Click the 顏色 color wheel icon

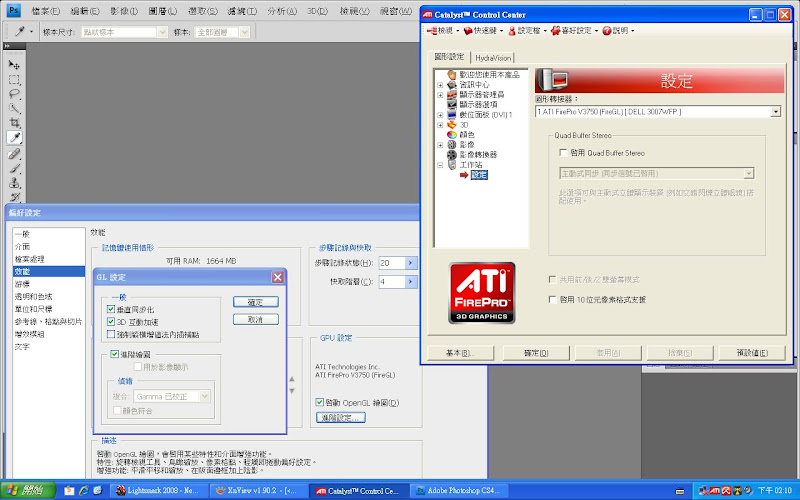pyautogui.click(x=452, y=135)
